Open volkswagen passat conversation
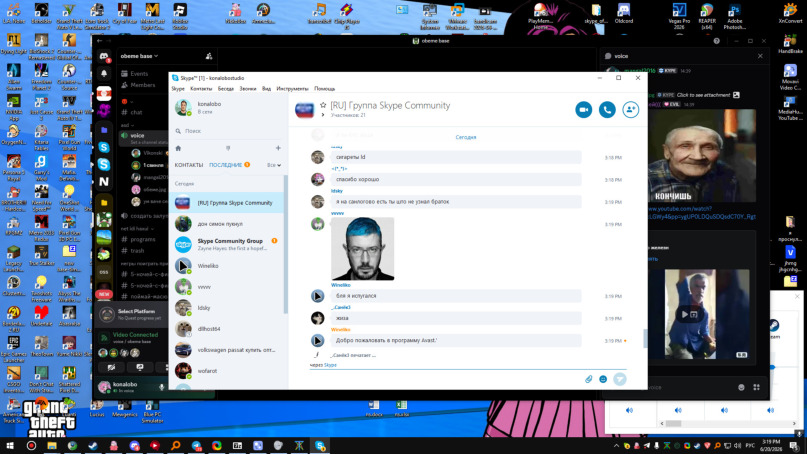The image size is (807, 454). [227, 350]
